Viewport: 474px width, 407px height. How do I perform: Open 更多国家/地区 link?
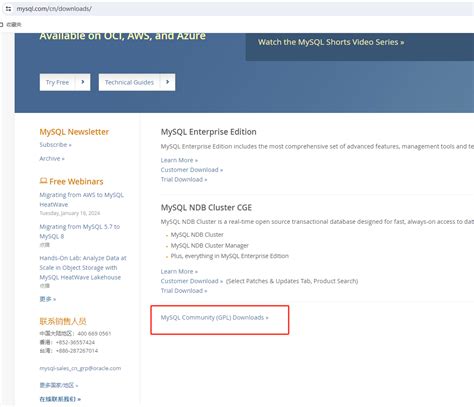(x=59, y=385)
